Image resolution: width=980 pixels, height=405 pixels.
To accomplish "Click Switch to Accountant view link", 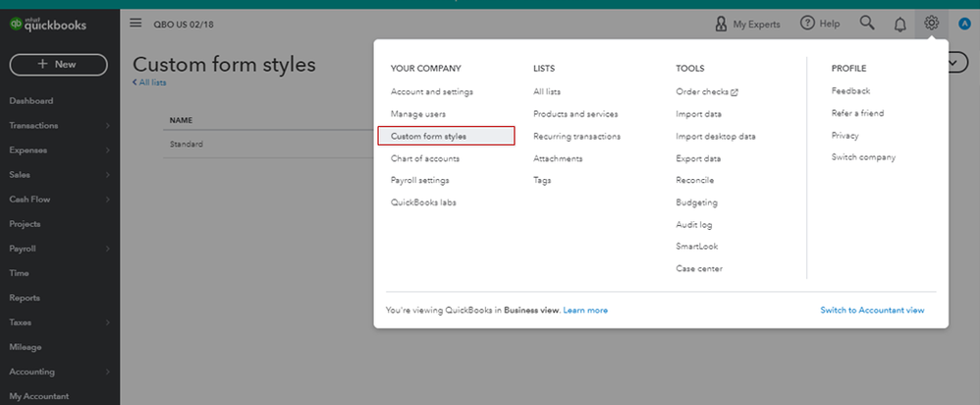I will [x=873, y=310].
